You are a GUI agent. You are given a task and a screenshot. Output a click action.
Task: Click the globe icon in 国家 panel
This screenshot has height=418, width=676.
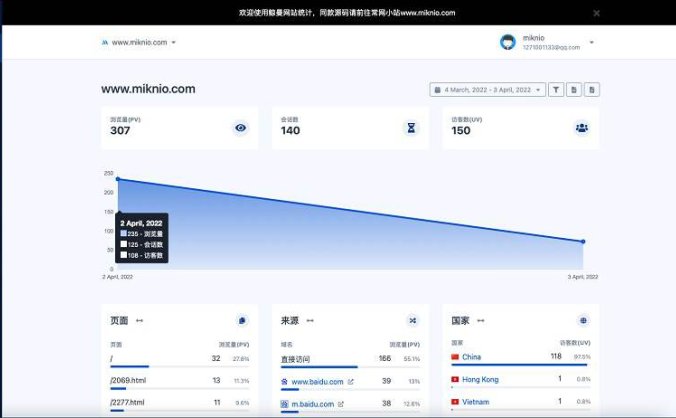pyautogui.click(x=583, y=321)
